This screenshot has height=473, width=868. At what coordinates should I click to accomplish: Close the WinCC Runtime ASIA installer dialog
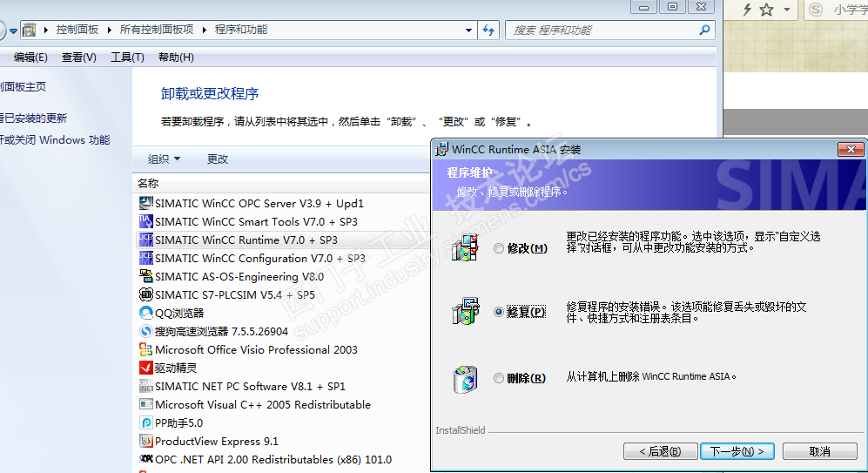click(851, 150)
